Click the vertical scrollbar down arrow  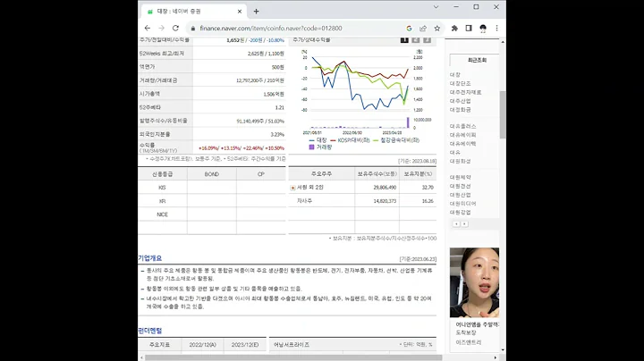point(503,350)
